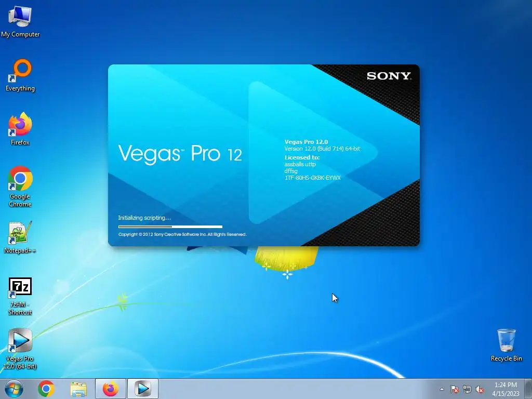Click the Show desktop strip beside the clock
This screenshot has width=532, height=399.
[x=528, y=389]
